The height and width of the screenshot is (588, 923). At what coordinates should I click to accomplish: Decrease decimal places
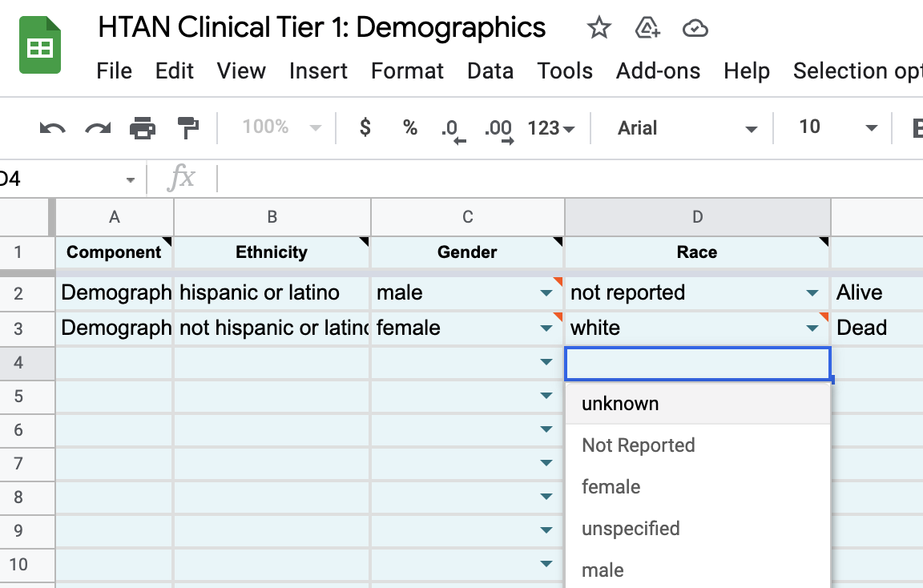(x=451, y=128)
